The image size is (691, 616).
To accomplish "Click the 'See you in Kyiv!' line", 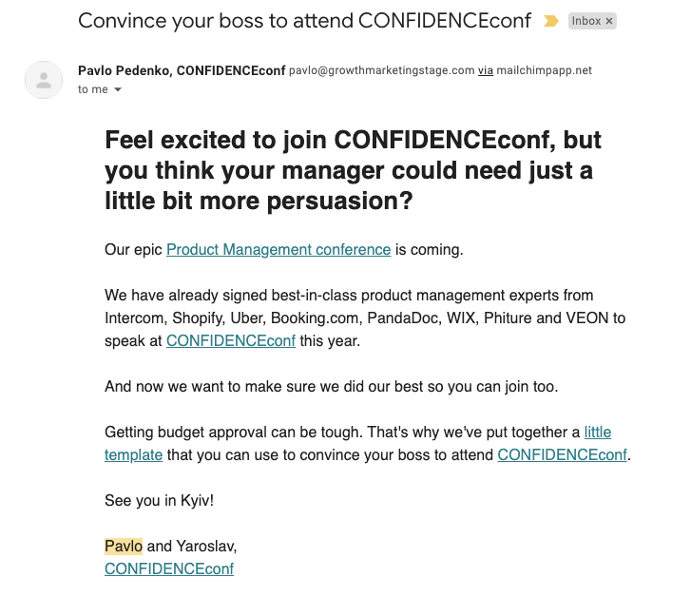I will (x=159, y=501).
